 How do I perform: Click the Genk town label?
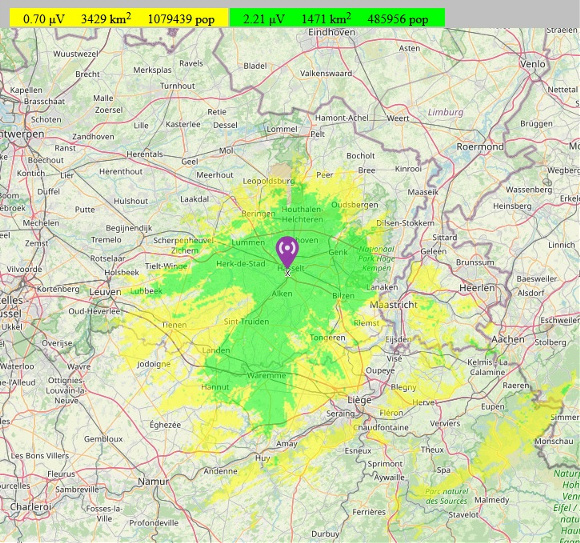point(338,252)
